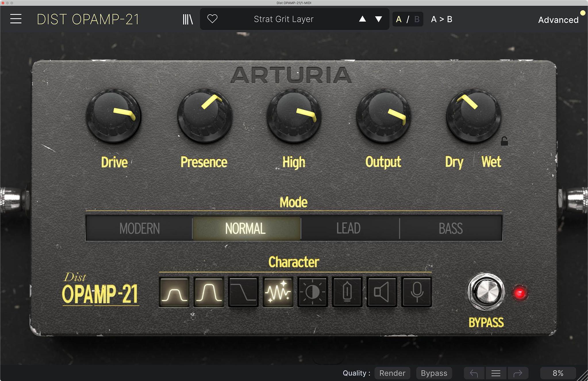Copy settings with the A > B button
This screenshot has height=381, width=588.
[x=441, y=19]
